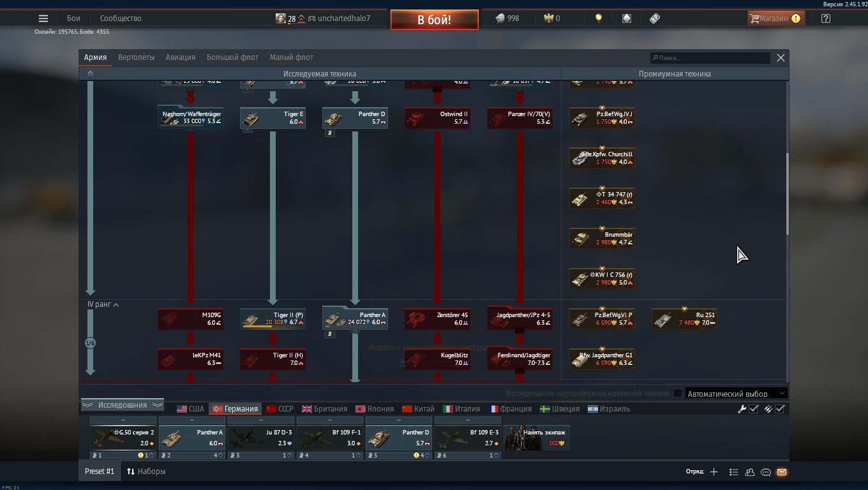Select the KW I C 756 (r) premium vehicle
Image resolution: width=868 pixels, height=490 pixels.
pos(602,278)
